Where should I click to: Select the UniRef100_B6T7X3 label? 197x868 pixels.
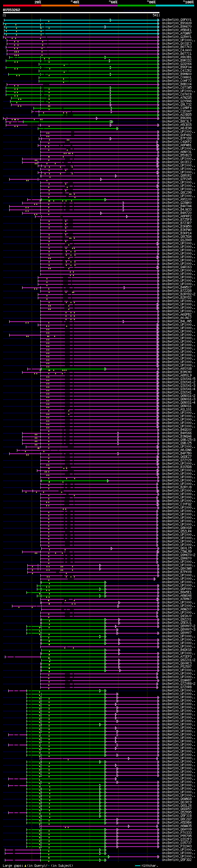tap(176, 47)
